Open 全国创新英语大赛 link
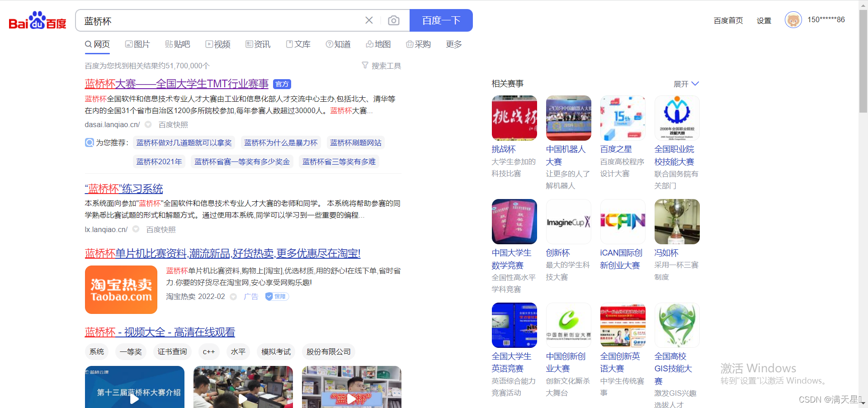This screenshot has width=868, height=408. 620,362
